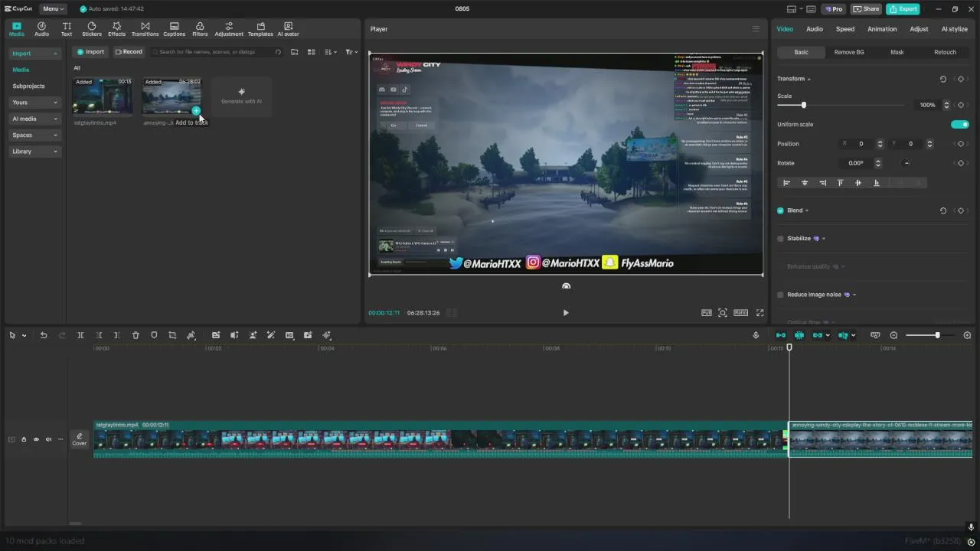This screenshot has height=551, width=980.
Task: Toggle the main track lock icon
Action: click(24, 439)
